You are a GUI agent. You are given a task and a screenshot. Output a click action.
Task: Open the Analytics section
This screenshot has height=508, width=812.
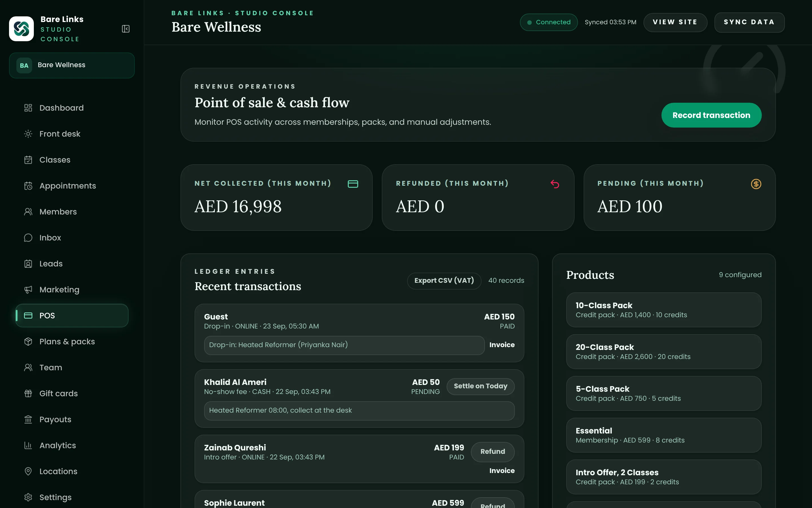point(72,446)
